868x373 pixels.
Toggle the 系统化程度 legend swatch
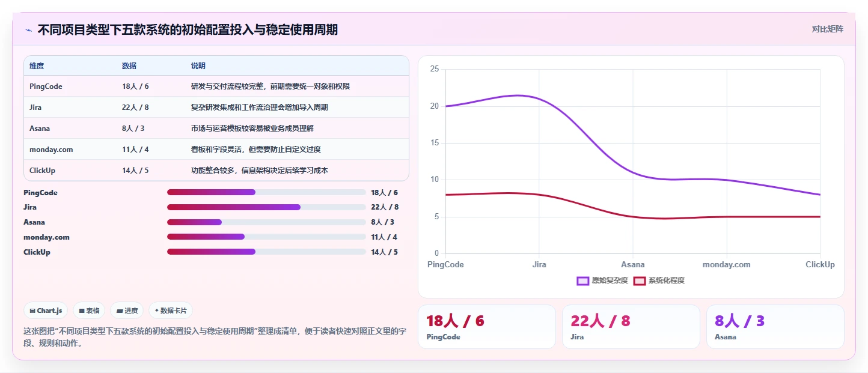coord(639,281)
